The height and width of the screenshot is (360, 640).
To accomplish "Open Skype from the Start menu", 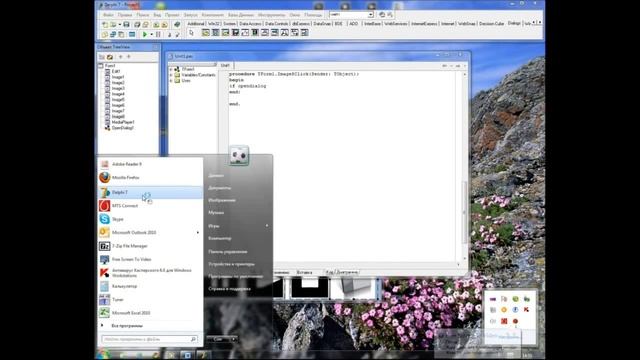I will pyautogui.click(x=150, y=219).
